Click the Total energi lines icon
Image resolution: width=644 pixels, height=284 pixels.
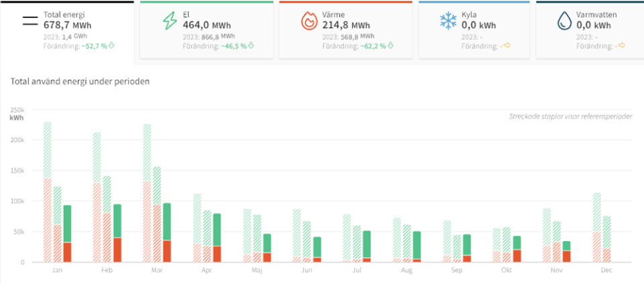(x=30, y=21)
